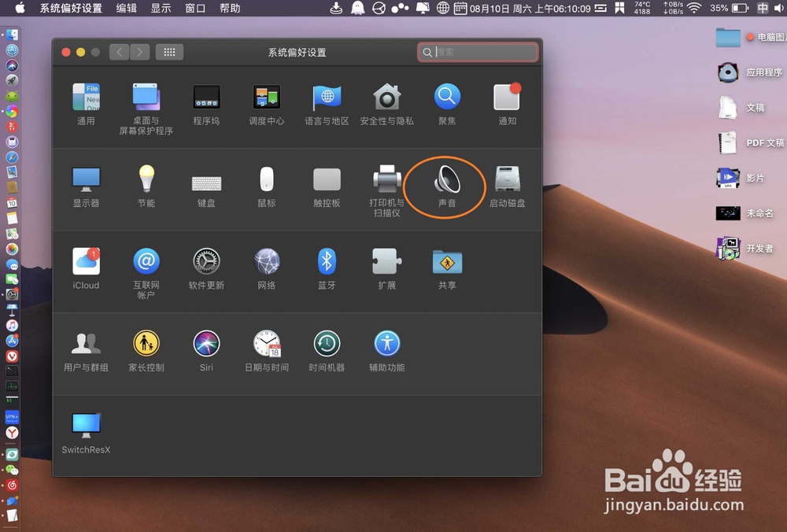This screenshot has height=532, width=787.
Task: Open the 启动磁盘 (Startup Disk) pane
Action: coord(508,187)
